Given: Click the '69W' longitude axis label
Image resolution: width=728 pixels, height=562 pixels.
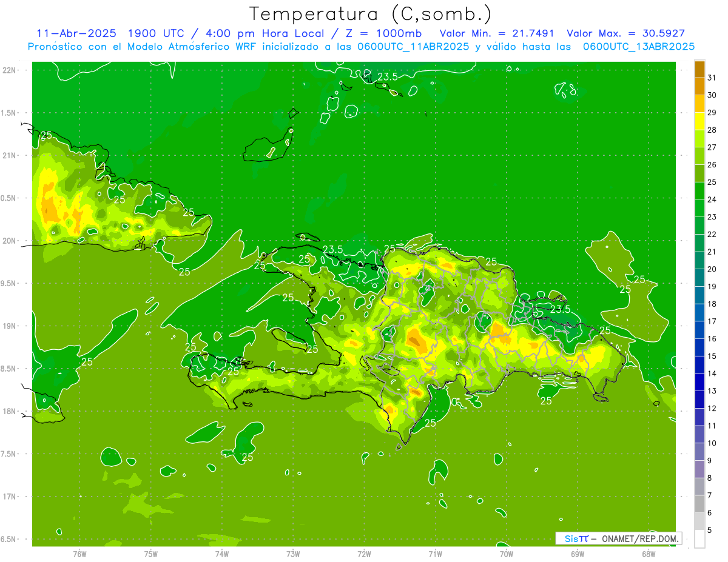Looking at the screenshot, I should (x=578, y=554).
